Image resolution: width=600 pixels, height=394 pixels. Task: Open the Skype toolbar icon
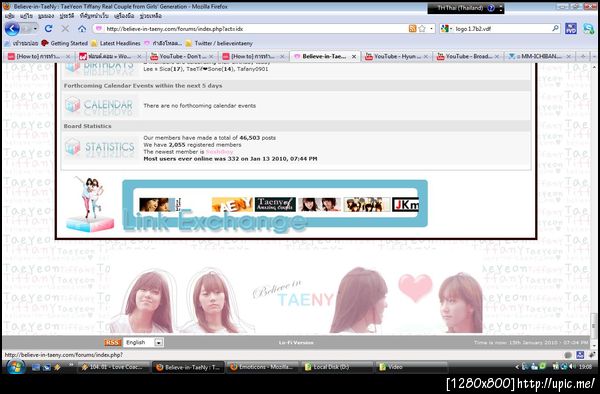589,29
